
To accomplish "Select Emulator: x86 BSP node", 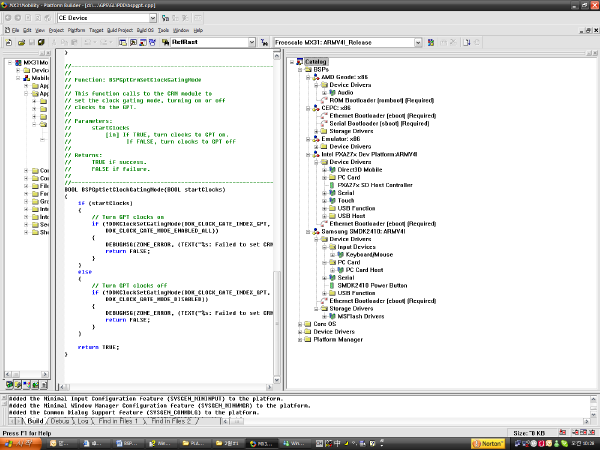I will click(x=341, y=139).
